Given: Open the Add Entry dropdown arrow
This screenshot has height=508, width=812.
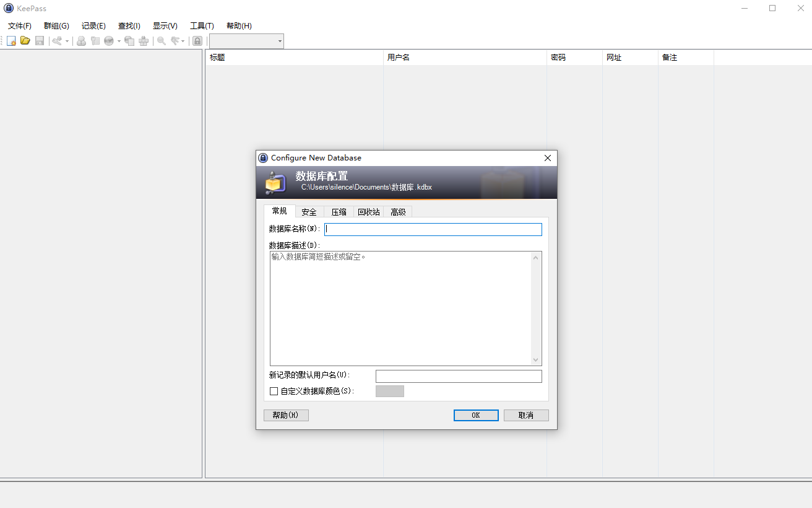Looking at the screenshot, I should 67,42.
